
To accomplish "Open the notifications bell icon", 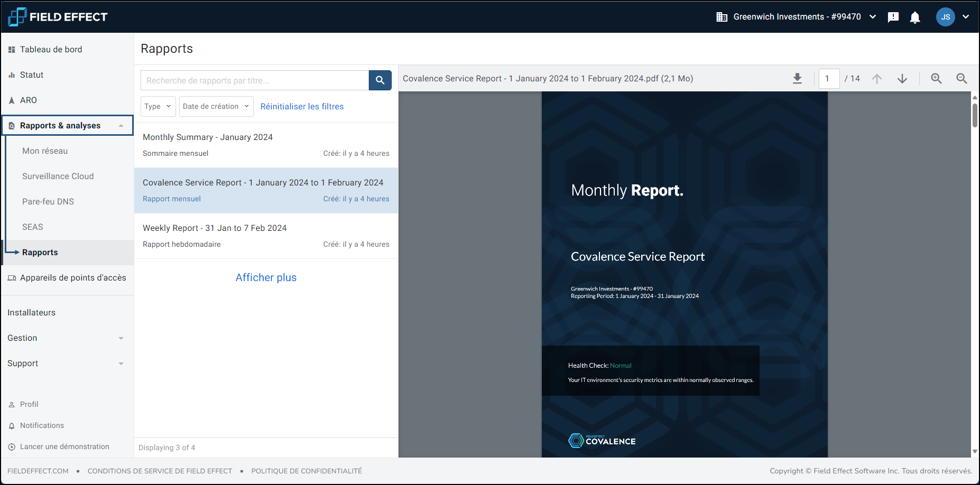I will pos(915,17).
